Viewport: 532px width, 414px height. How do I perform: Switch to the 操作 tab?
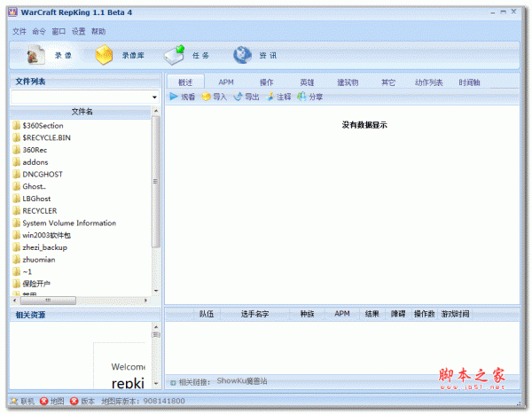point(266,82)
